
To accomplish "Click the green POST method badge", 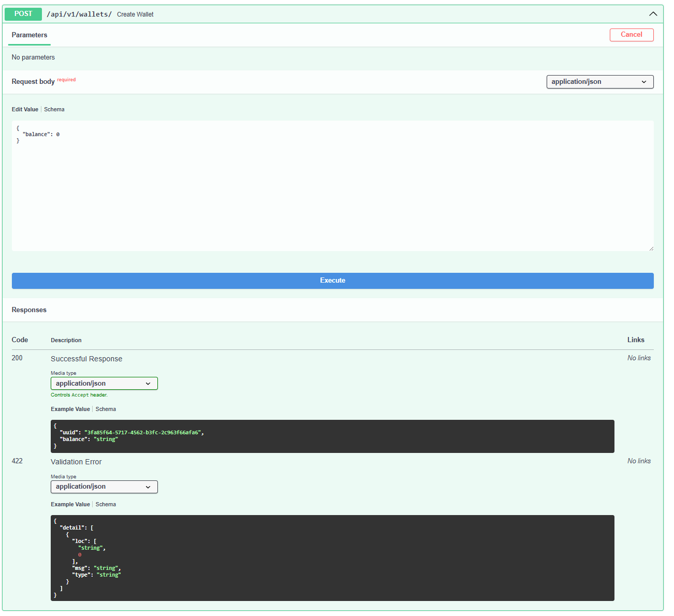I will (x=23, y=14).
